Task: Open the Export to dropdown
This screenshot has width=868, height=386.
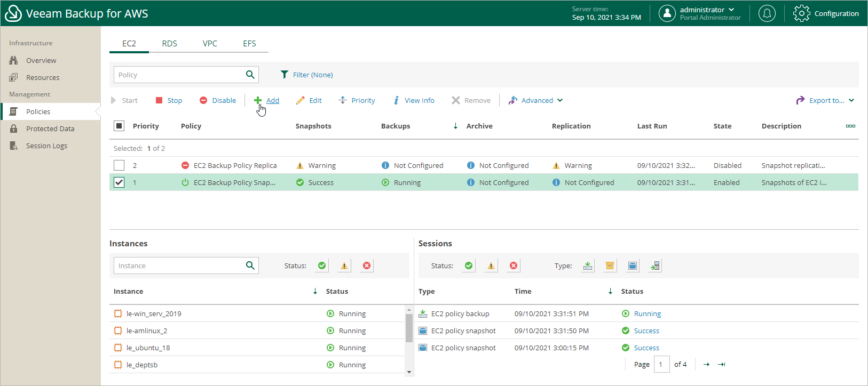Action: point(825,100)
